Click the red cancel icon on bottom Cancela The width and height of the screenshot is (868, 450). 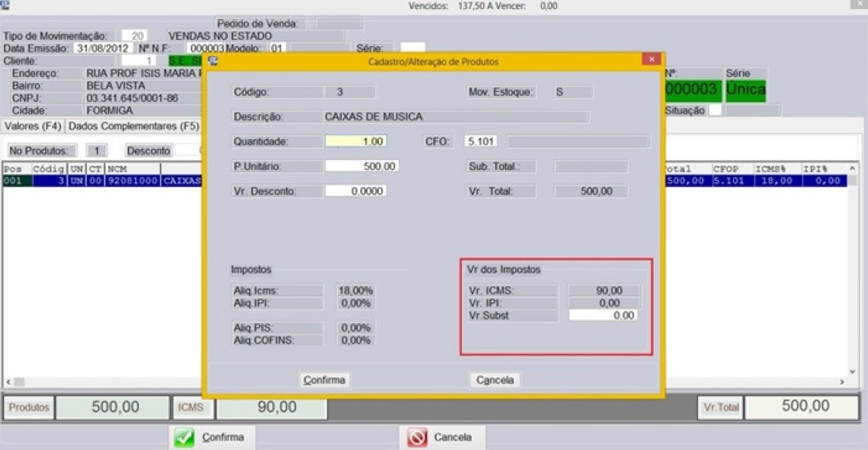coord(417,438)
